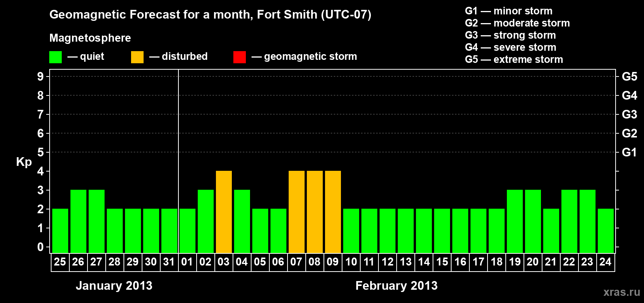
Task: Click the green bar for February 06
Action: (278, 231)
